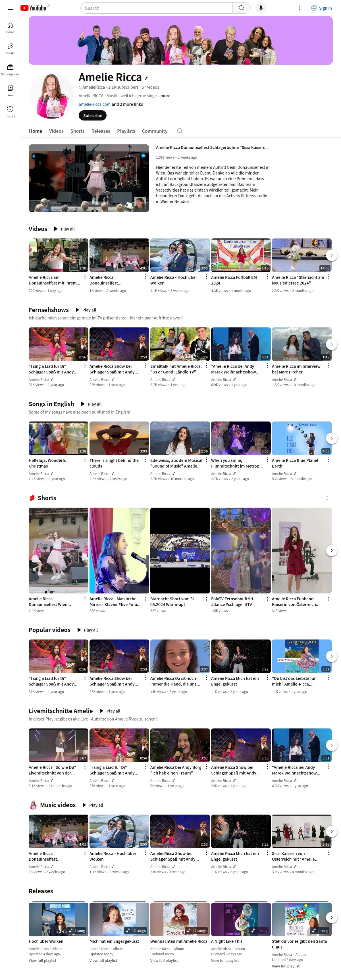Viewport: 341px width, 980px height.
Task: Open options for Smalltalk mit Amelie Ricca video
Action: click(206, 366)
